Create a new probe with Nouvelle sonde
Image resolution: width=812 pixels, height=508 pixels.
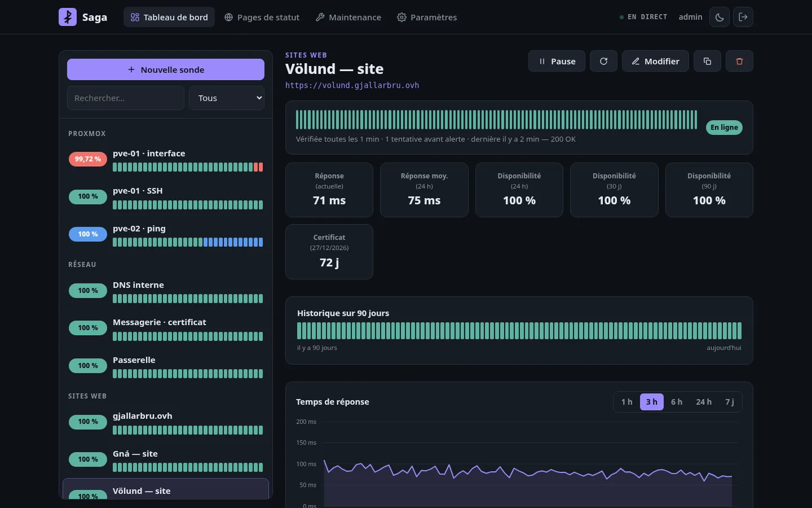(x=166, y=69)
